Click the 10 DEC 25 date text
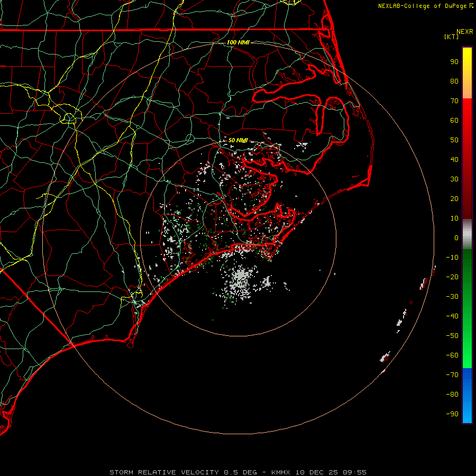The image size is (476, 476). click(317, 472)
